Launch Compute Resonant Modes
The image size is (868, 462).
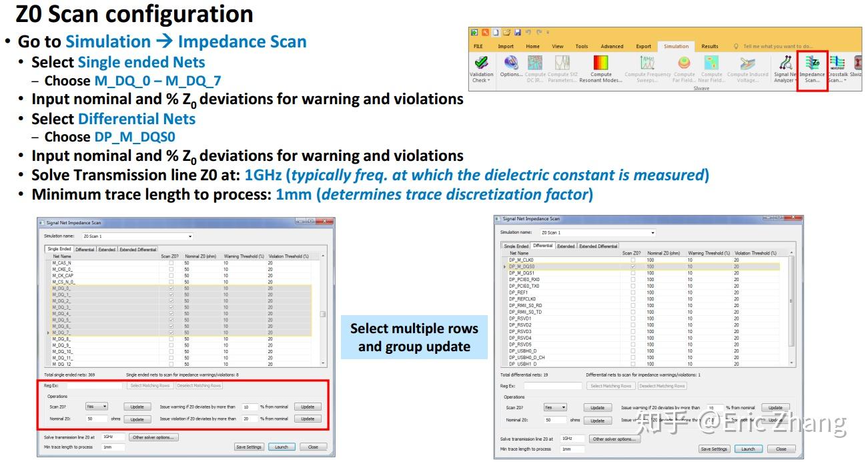pos(600,69)
